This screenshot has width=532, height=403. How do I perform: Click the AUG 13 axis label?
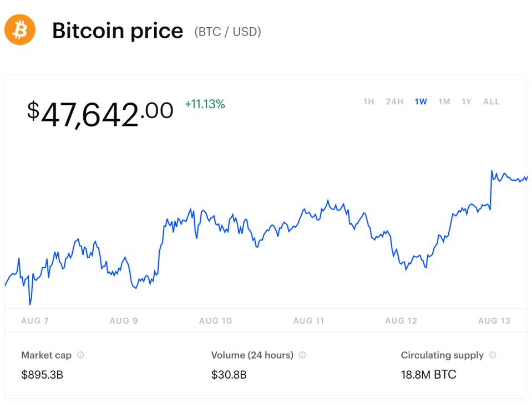494,320
